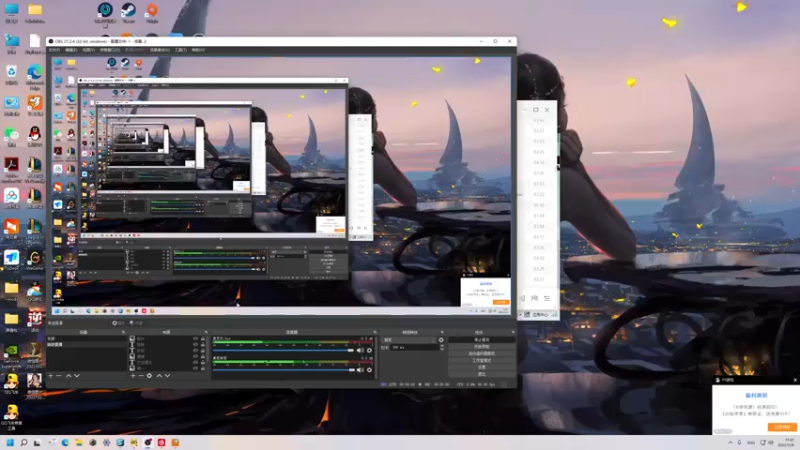The height and width of the screenshot is (450, 800).
Task: Open the File menu in OBS
Action: coord(54,50)
